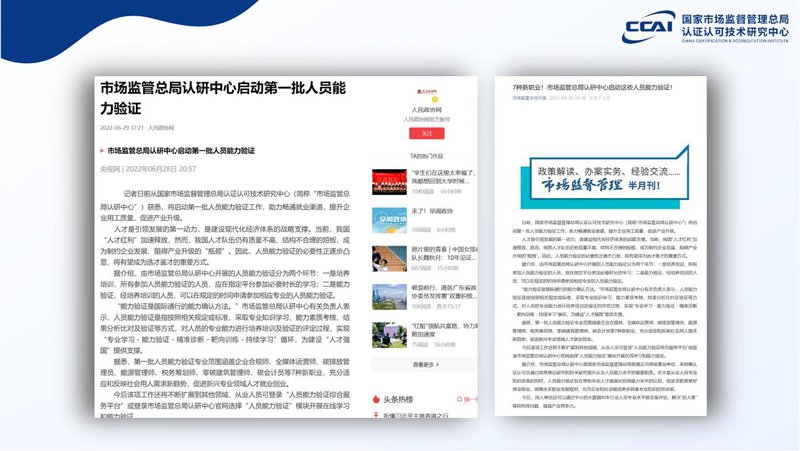The width and height of the screenshot is (800, 451).
Task: Click the 2022-06-29 17:21 人民政协网 byline
Action: (137, 128)
